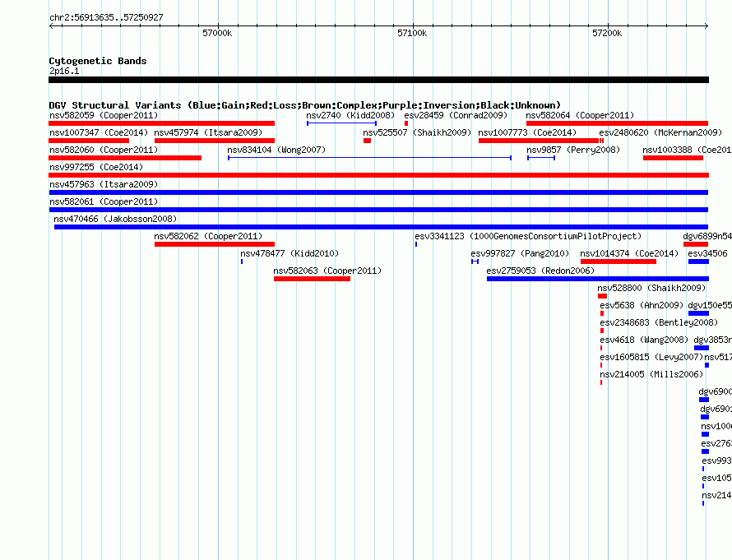Click nsv1007773 (Coe2014) label
732x560 pixels.
(x=527, y=132)
